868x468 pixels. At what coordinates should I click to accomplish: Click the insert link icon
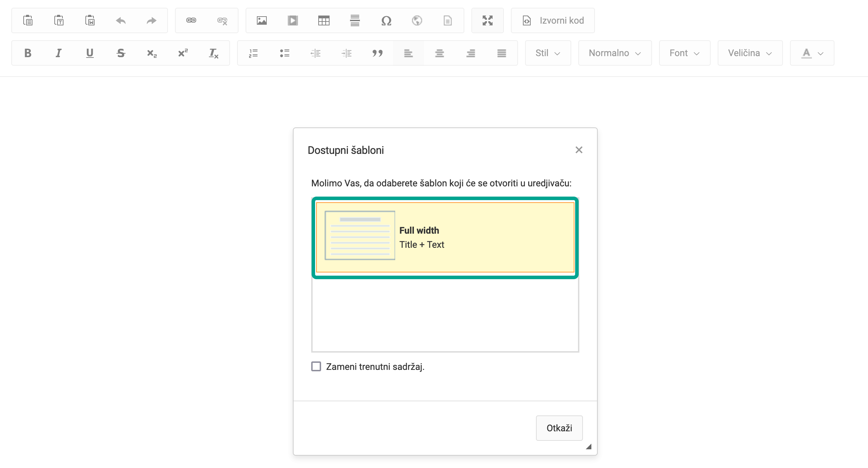pyautogui.click(x=191, y=20)
